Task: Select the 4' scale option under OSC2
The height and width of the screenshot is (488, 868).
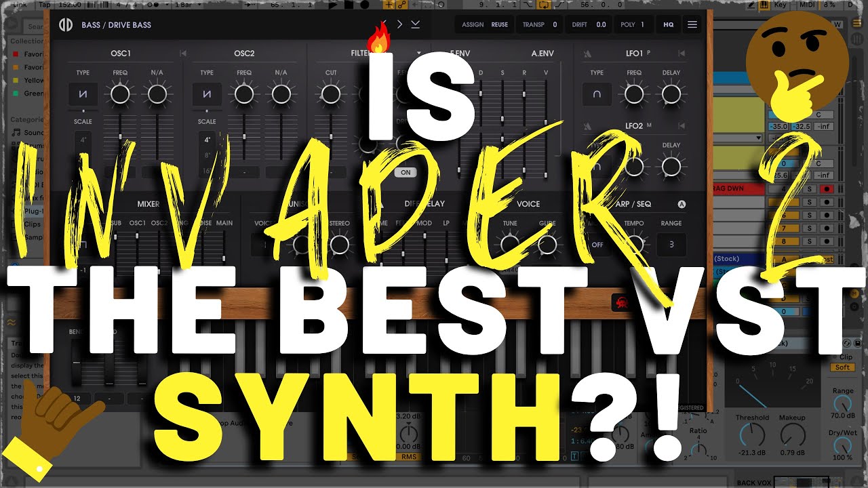Action: [207, 141]
